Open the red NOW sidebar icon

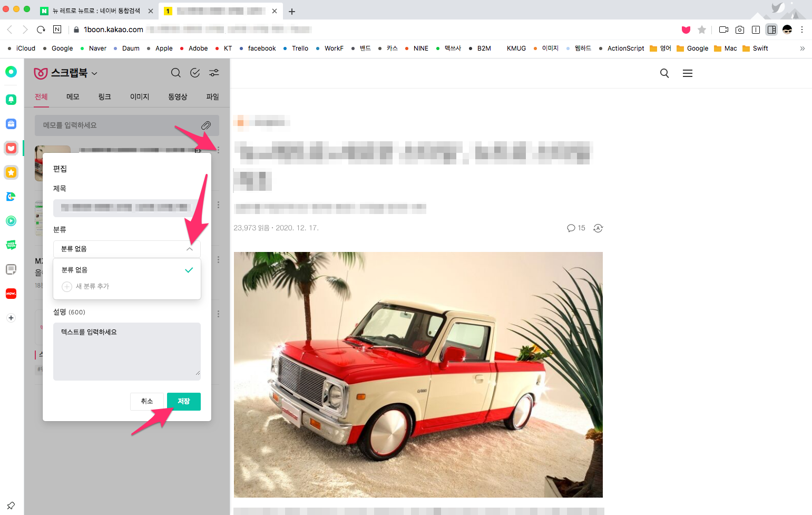tap(11, 294)
